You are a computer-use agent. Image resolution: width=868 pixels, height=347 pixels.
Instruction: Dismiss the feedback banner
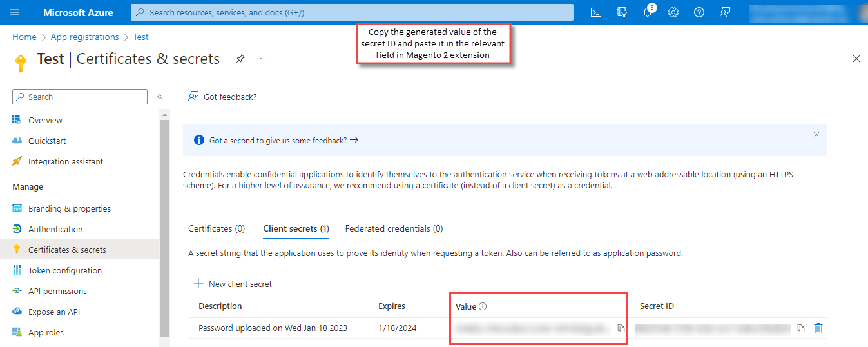816,135
